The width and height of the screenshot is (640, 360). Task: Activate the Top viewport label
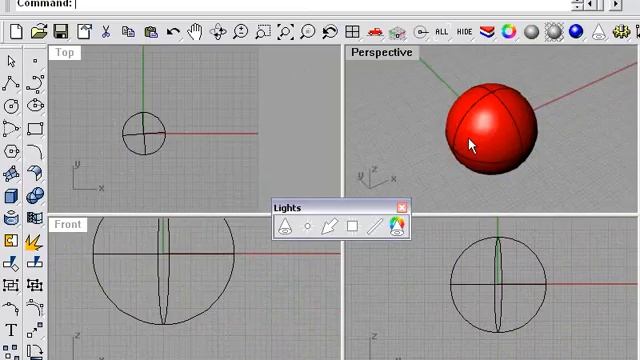pos(64,53)
